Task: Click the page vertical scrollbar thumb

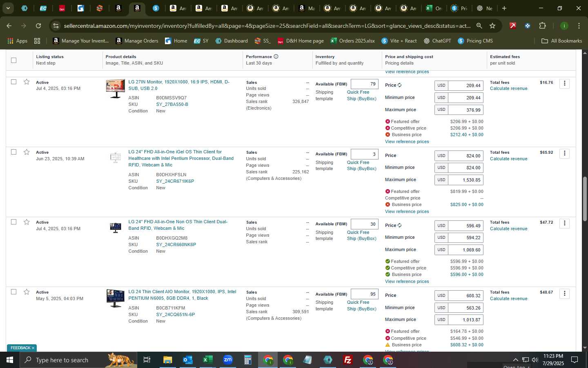Action: click(x=585, y=199)
